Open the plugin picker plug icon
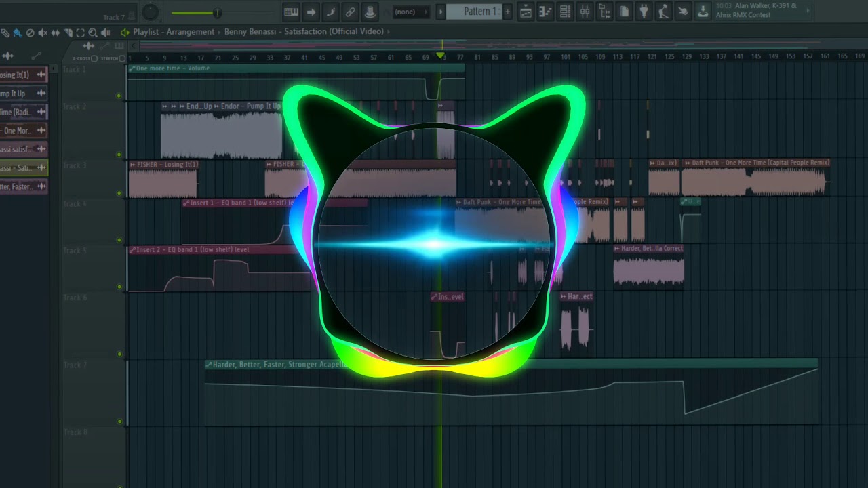 (x=644, y=12)
